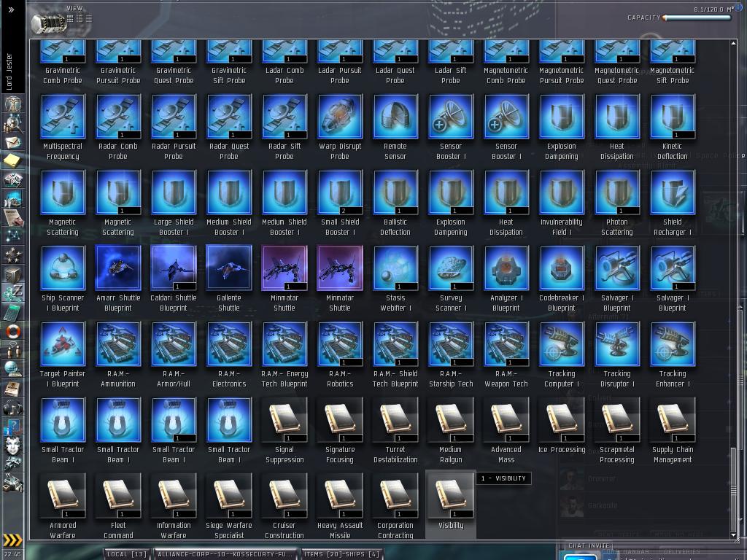Switch inventory to list view
747x560 pixels.
88,18
